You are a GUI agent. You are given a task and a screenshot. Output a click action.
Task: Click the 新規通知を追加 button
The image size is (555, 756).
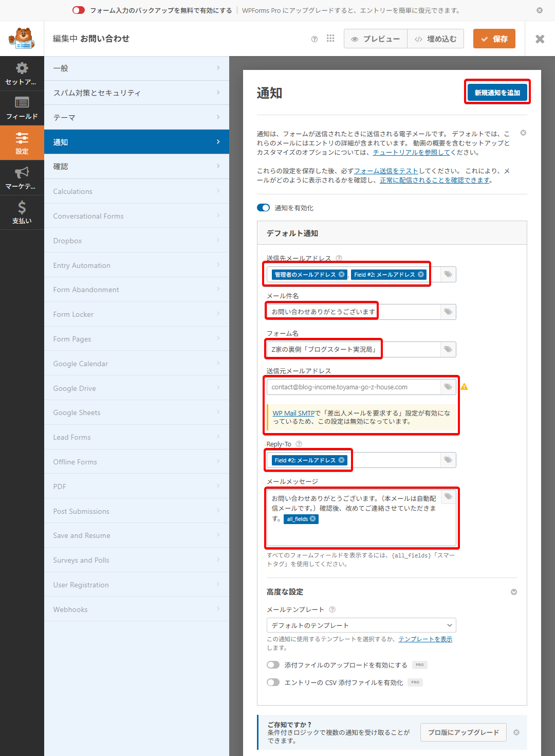click(x=497, y=93)
